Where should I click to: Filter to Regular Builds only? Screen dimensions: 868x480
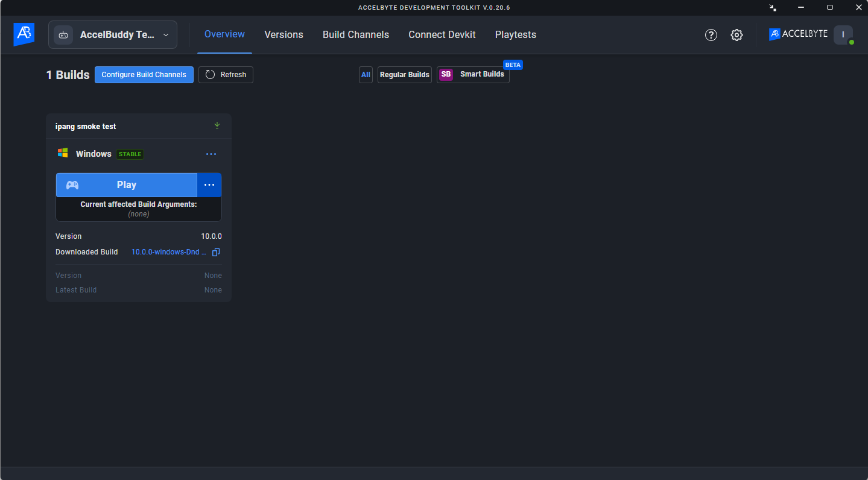(405, 75)
